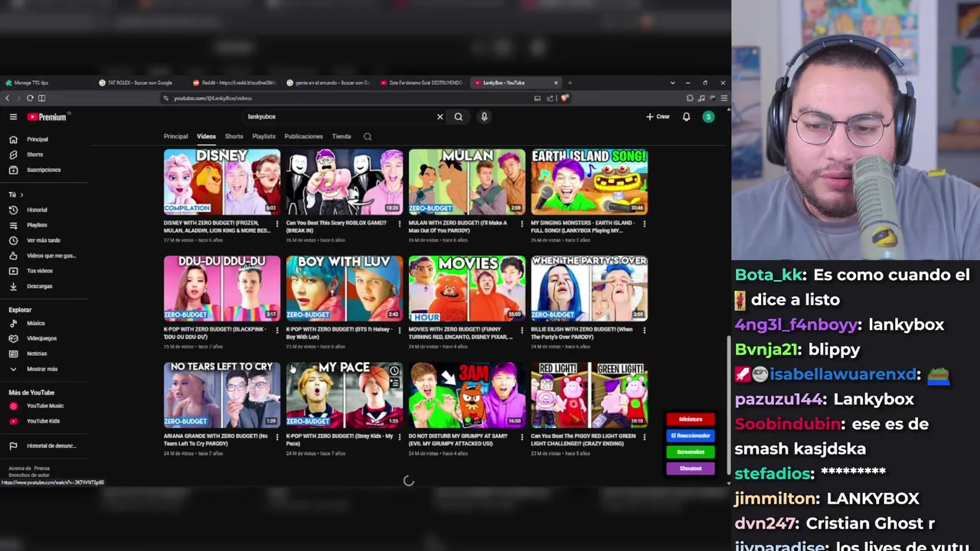This screenshot has width=980, height=551.
Task: Switch to the FAT ROLEX Google tab
Action: pos(139,83)
